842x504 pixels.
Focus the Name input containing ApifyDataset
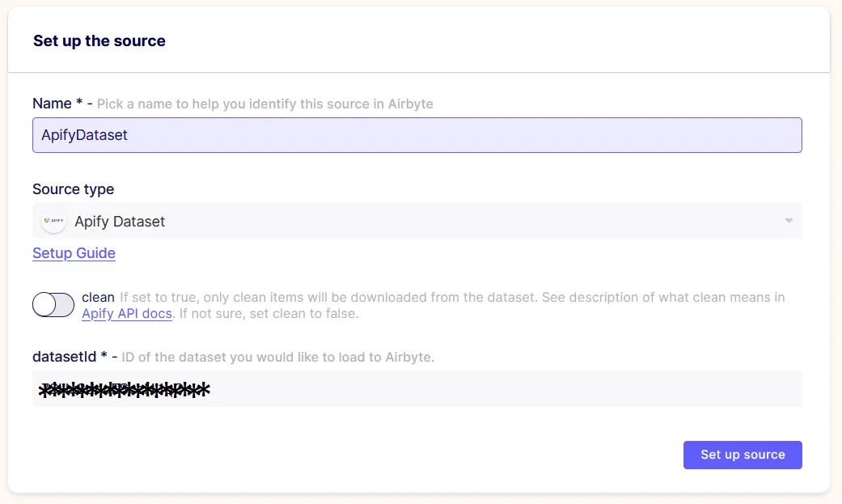pyautogui.click(x=417, y=135)
